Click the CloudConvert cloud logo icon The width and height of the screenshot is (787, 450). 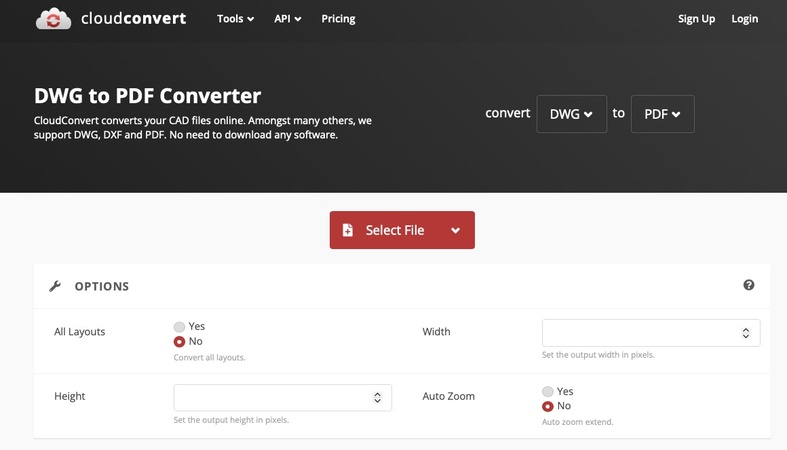tap(53, 19)
